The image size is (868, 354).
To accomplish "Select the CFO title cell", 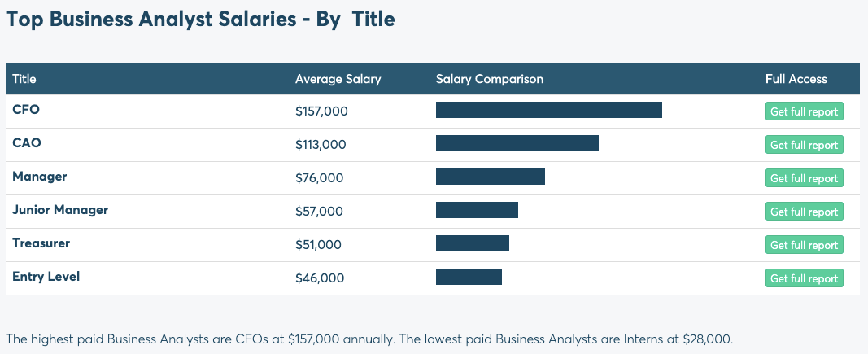I will 26,110.
